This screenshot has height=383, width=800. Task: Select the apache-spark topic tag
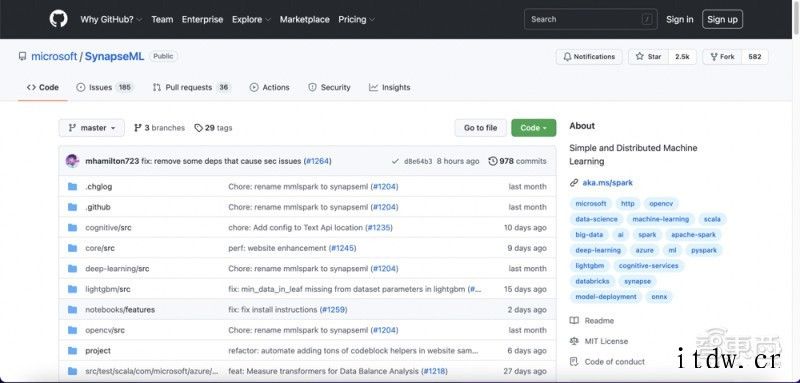[x=693, y=235]
